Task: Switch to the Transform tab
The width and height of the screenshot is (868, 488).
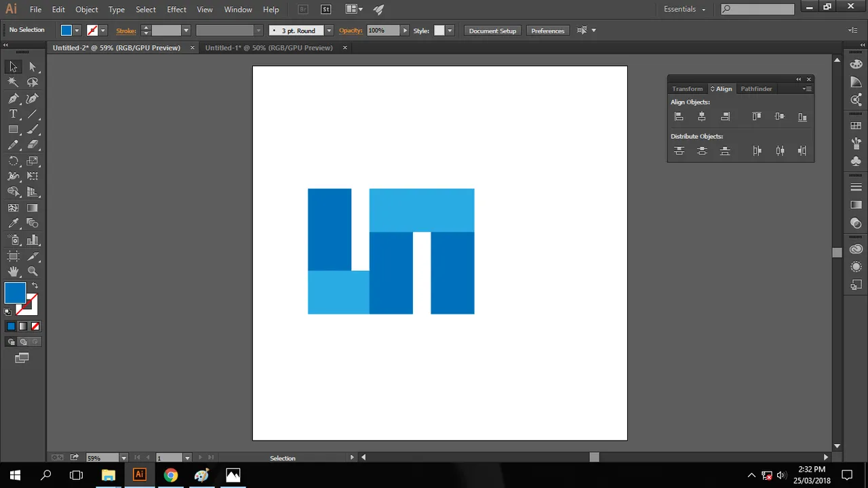Action: pos(688,89)
